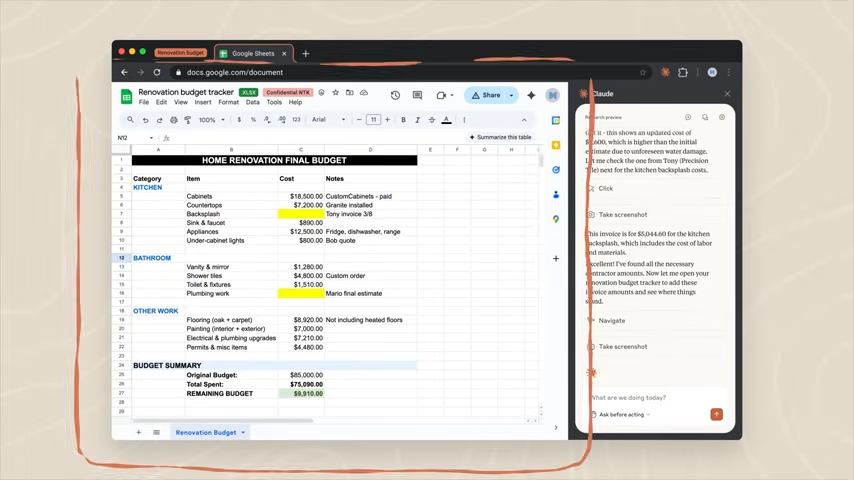The image size is (854, 480).
Task: Open Google Tasks in side panel
Action: pos(556,170)
